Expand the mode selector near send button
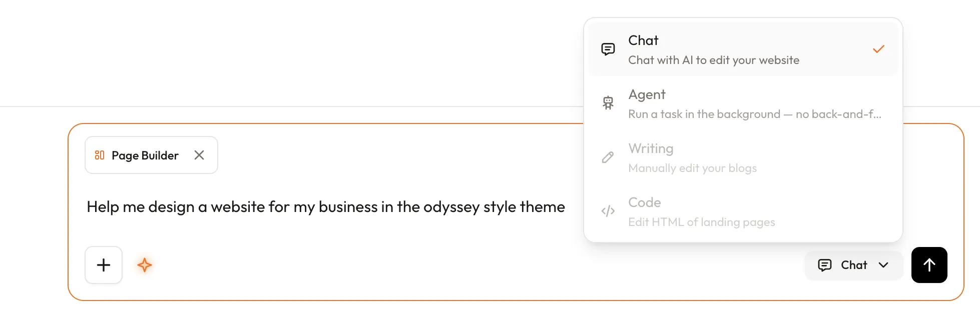The height and width of the screenshot is (310, 980). tap(854, 265)
